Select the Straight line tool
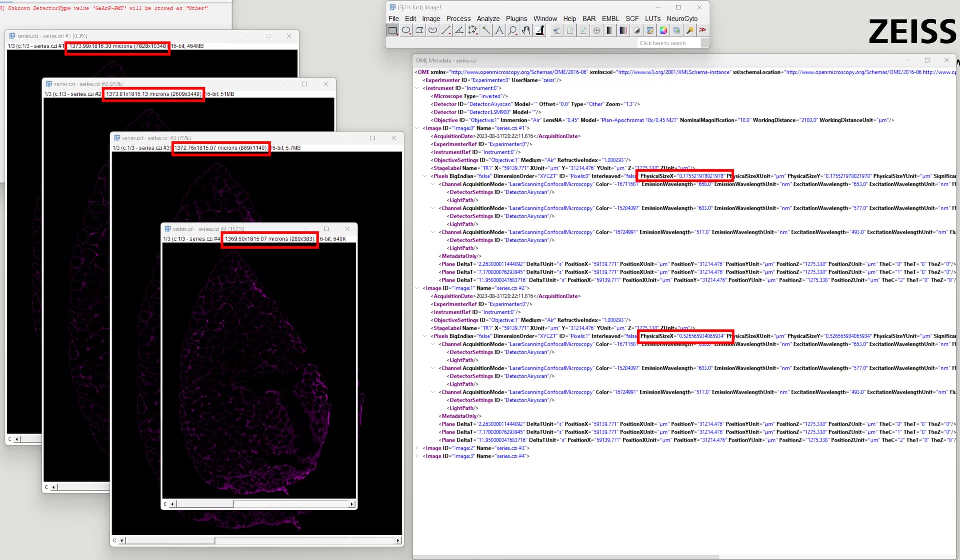Viewport: 960px width, 560px height. point(446,30)
